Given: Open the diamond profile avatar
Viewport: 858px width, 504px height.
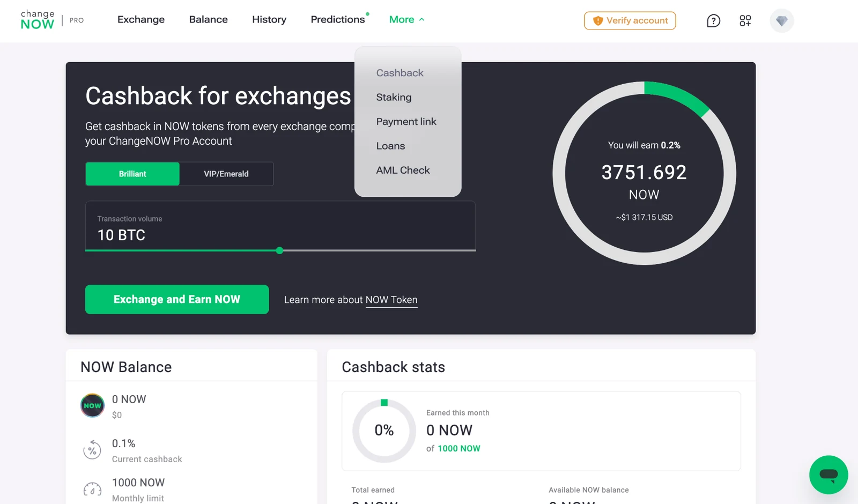Looking at the screenshot, I should 781,21.
